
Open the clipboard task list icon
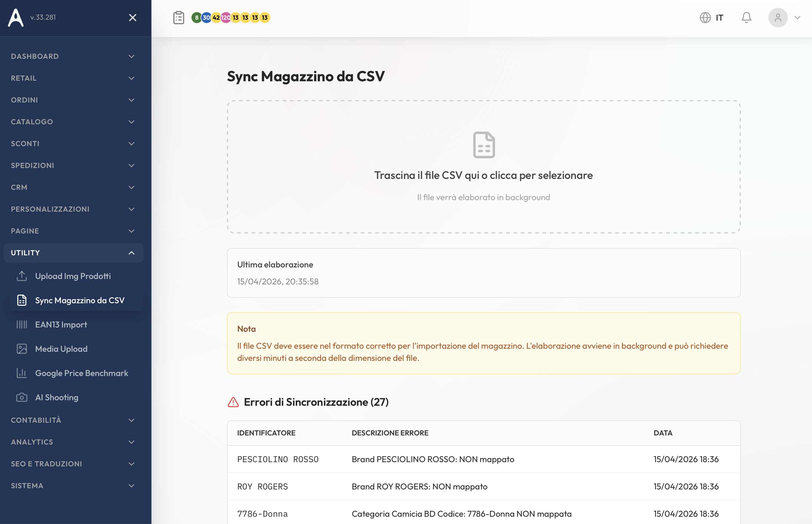click(178, 17)
